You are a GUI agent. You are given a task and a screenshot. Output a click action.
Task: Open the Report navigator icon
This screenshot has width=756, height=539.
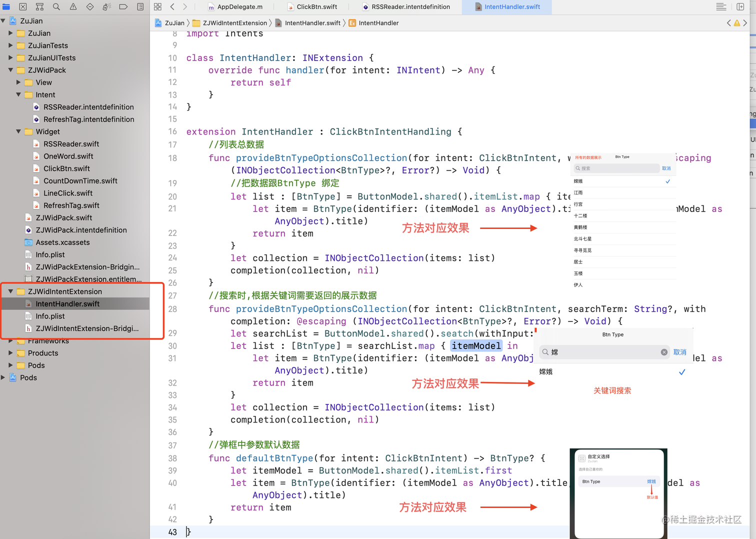tap(140, 6)
